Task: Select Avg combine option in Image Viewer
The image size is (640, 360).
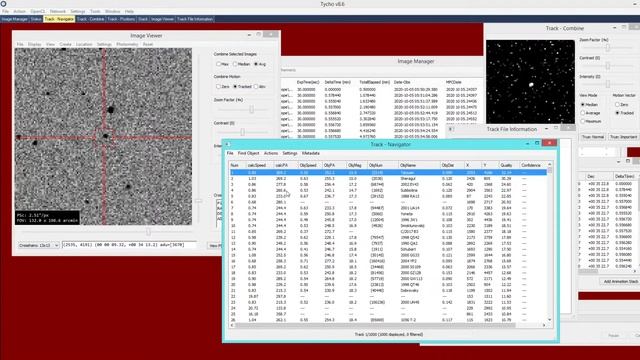Action: pyautogui.click(x=260, y=64)
